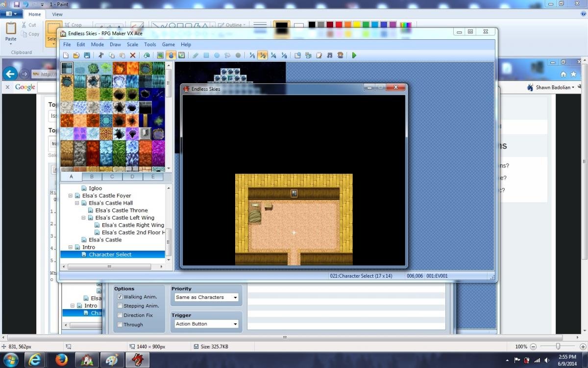Viewport: 588px width, 368px height.
Task: Check the Direction Fix option
Action: 120,315
